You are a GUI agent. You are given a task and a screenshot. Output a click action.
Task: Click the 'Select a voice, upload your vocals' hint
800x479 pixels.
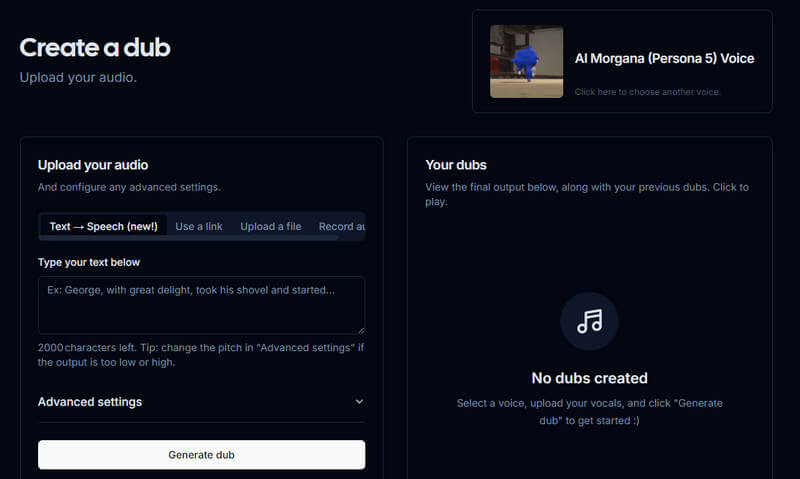[x=589, y=412]
